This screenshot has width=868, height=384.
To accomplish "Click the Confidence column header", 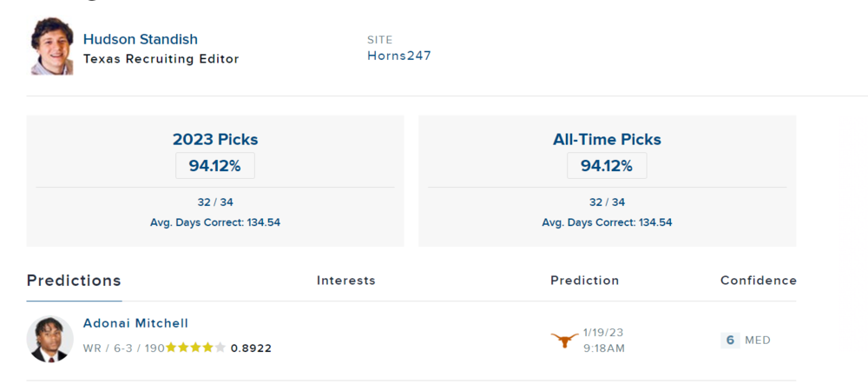I will tap(758, 281).
